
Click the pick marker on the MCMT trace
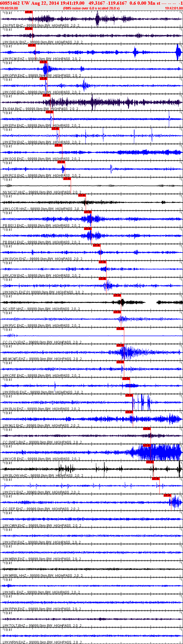(x=120, y=345)
